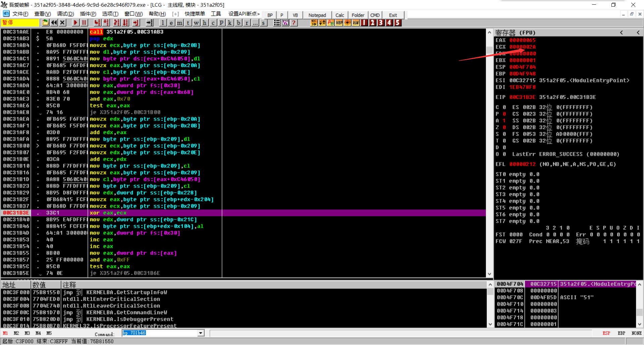Open the Call stack window
This screenshot has height=345, width=644.
[230, 23]
